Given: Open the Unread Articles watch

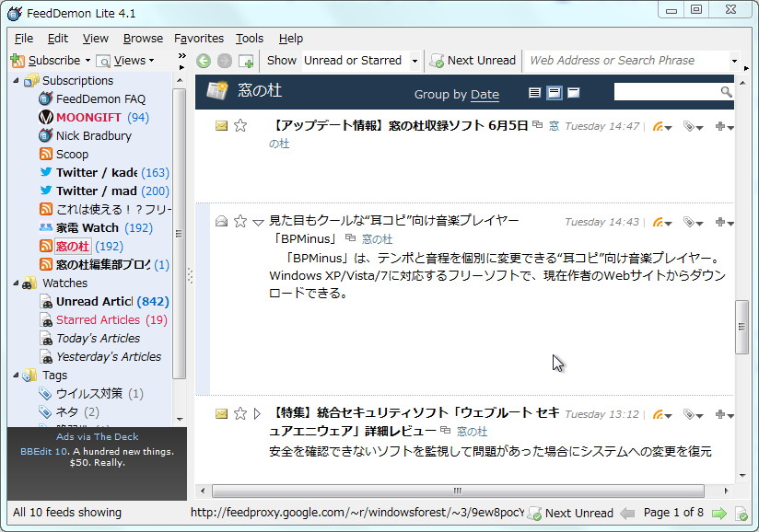Looking at the screenshot, I should click(x=104, y=301).
